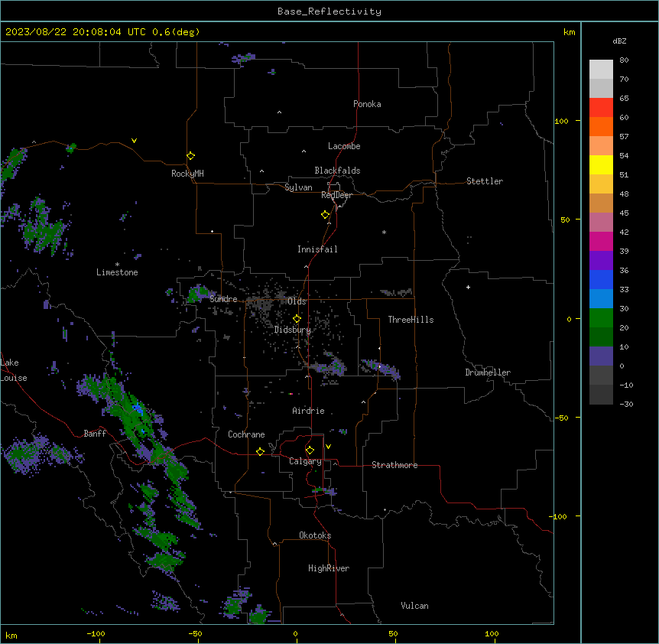
Task: Select the royal blue 33-36 dBZ swatch
Action: coord(601,279)
